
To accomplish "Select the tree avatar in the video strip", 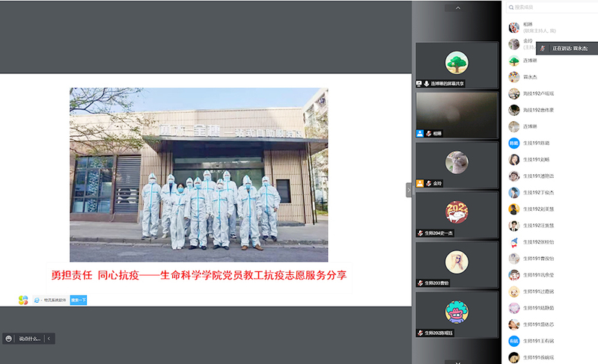I will tap(457, 63).
